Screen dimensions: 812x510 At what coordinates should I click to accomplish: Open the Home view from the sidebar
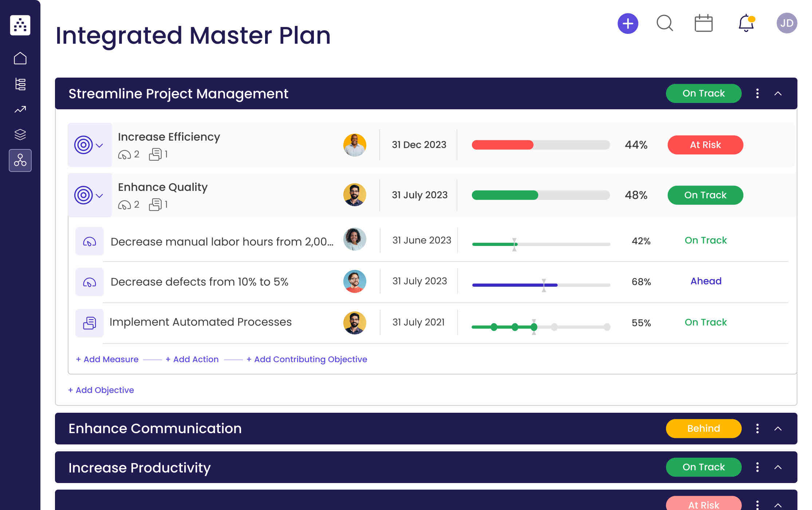(20, 58)
